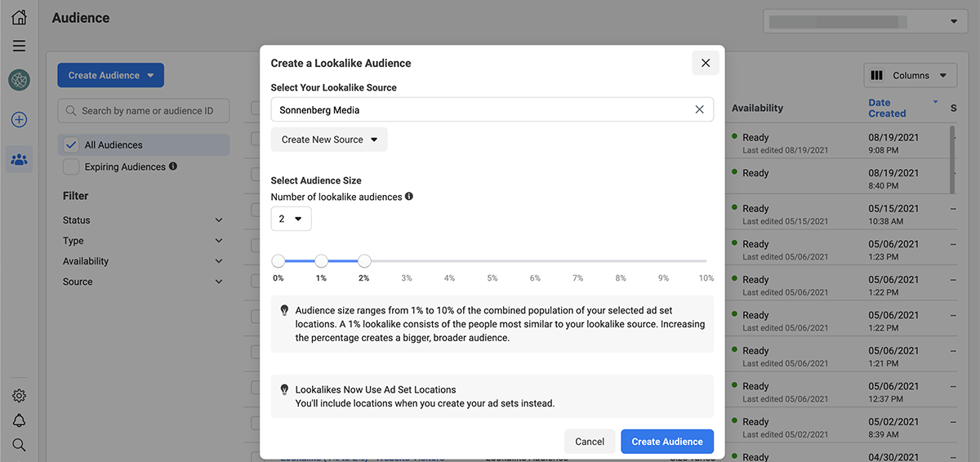Click the search magnifier in sidebar
The width and height of the screenshot is (980, 462).
click(19, 445)
